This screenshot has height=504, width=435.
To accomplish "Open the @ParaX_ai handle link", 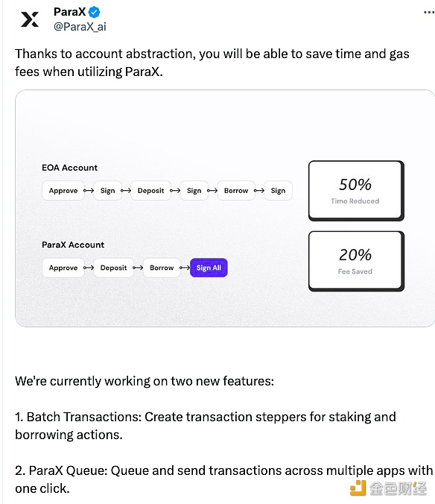I will click(80, 26).
